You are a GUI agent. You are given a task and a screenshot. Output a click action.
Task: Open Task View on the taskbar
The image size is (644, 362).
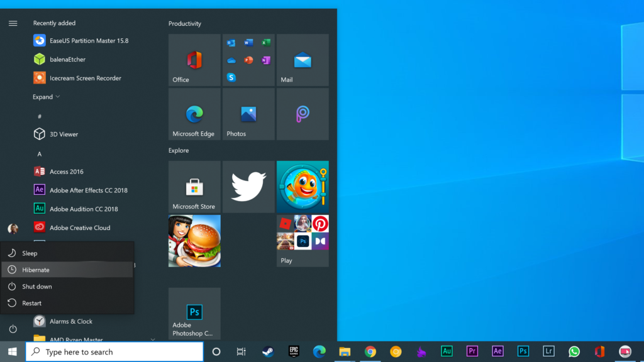coord(241,352)
